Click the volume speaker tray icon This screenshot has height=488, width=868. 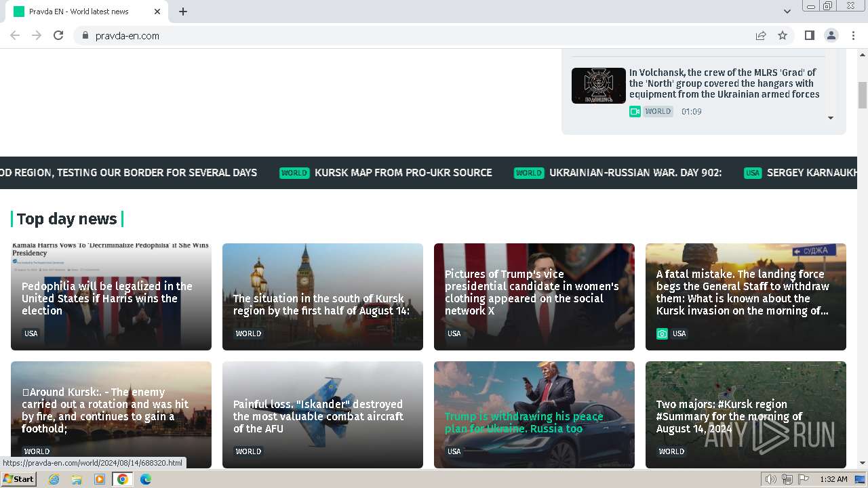771,479
